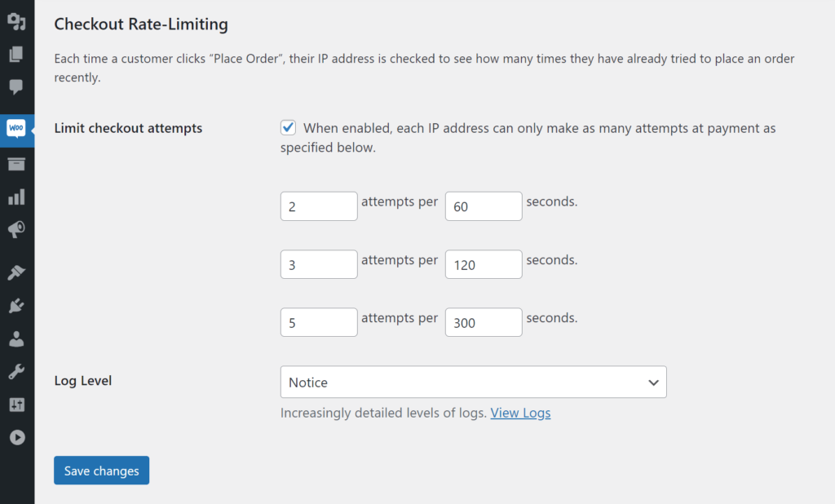The width and height of the screenshot is (835, 504).
Task: Open the Plugins icon
Action: [x=16, y=305]
